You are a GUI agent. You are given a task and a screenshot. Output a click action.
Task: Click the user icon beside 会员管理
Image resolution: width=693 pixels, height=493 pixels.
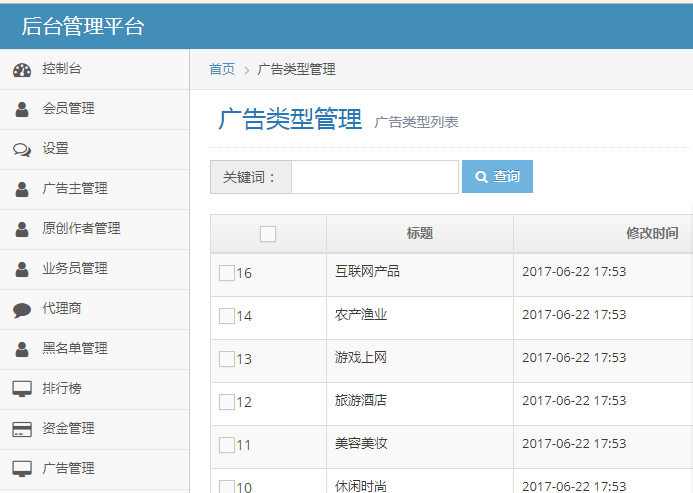click(22, 109)
